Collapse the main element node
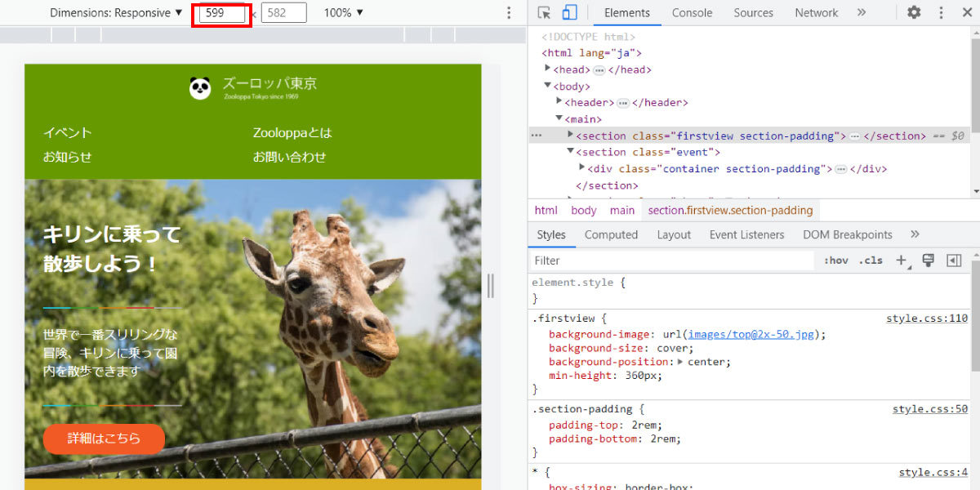 pyautogui.click(x=559, y=118)
